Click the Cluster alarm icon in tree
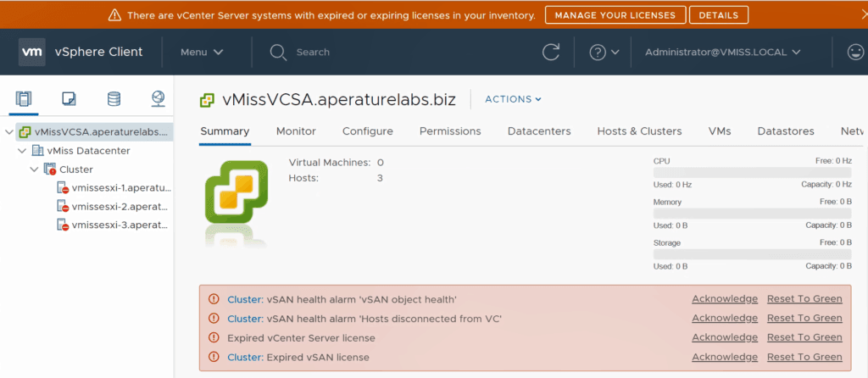The image size is (868, 378). coord(50,170)
